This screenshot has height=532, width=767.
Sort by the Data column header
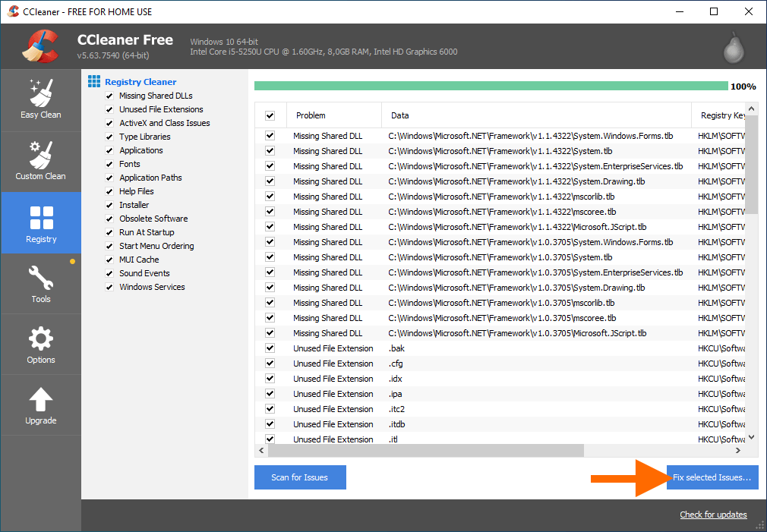click(x=536, y=115)
